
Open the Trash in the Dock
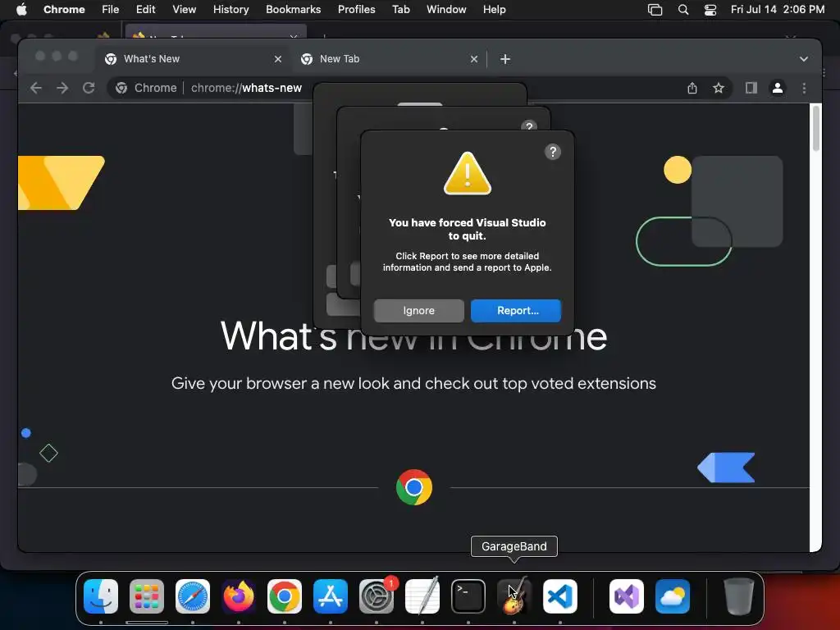click(x=739, y=596)
